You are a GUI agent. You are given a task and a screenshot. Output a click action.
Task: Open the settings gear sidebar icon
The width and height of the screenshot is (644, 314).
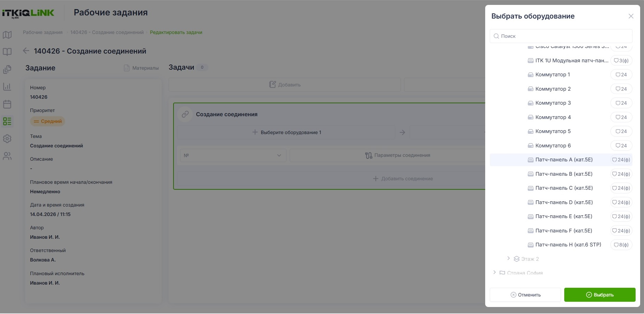[7, 139]
